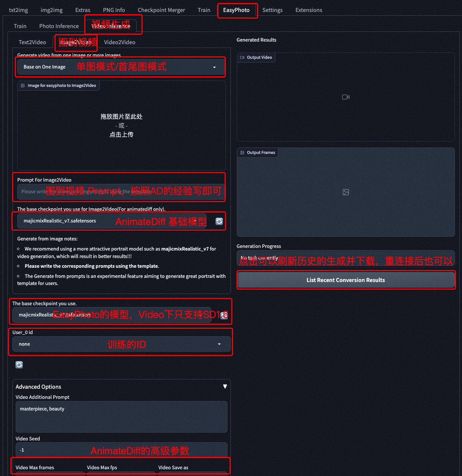Refresh the EasyPhoto base checkpoint list
The width and height of the screenshot is (462, 476).
click(224, 315)
